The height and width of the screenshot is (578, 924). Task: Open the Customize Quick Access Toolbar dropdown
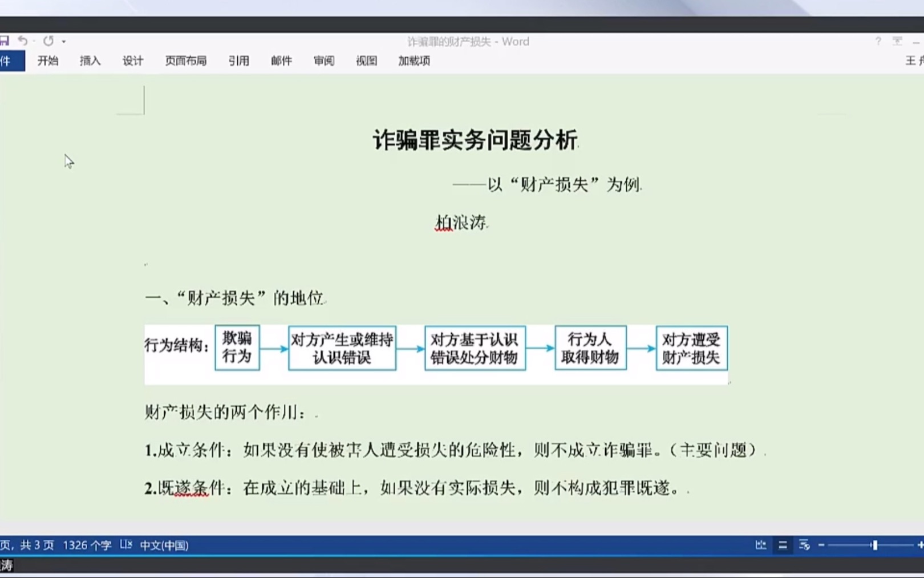[64, 41]
